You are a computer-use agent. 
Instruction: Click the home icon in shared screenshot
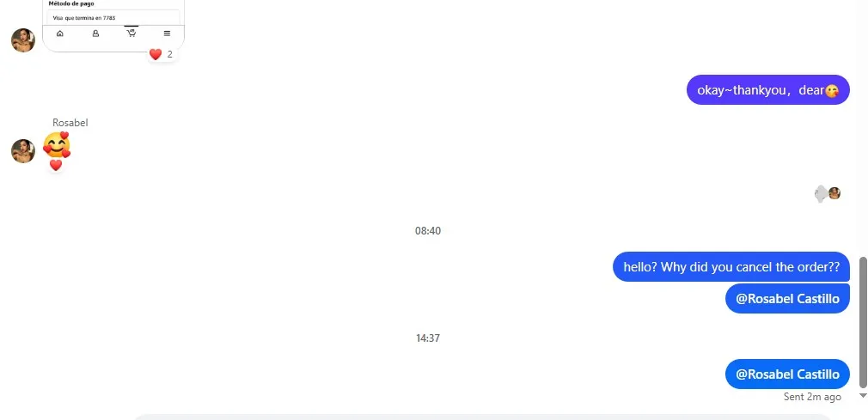click(x=60, y=33)
